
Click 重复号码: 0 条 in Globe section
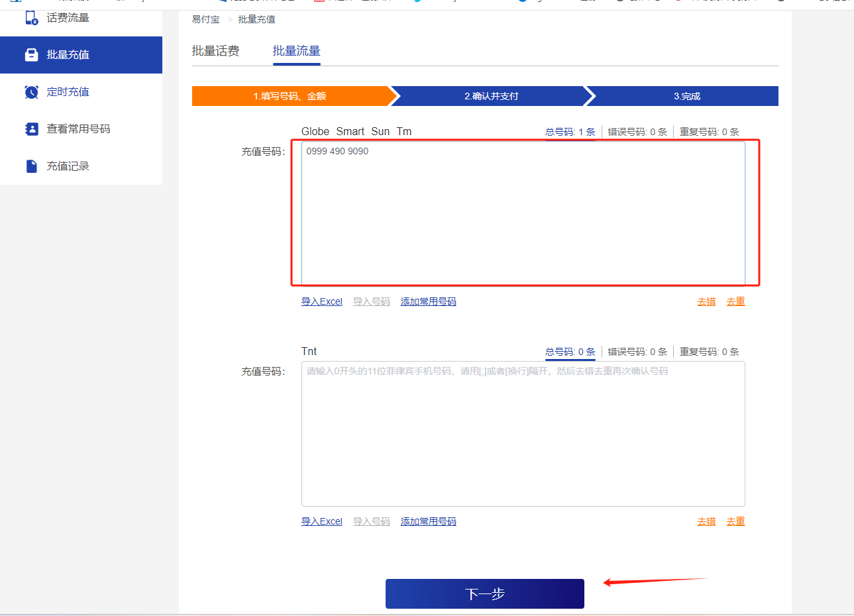[x=710, y=132]
